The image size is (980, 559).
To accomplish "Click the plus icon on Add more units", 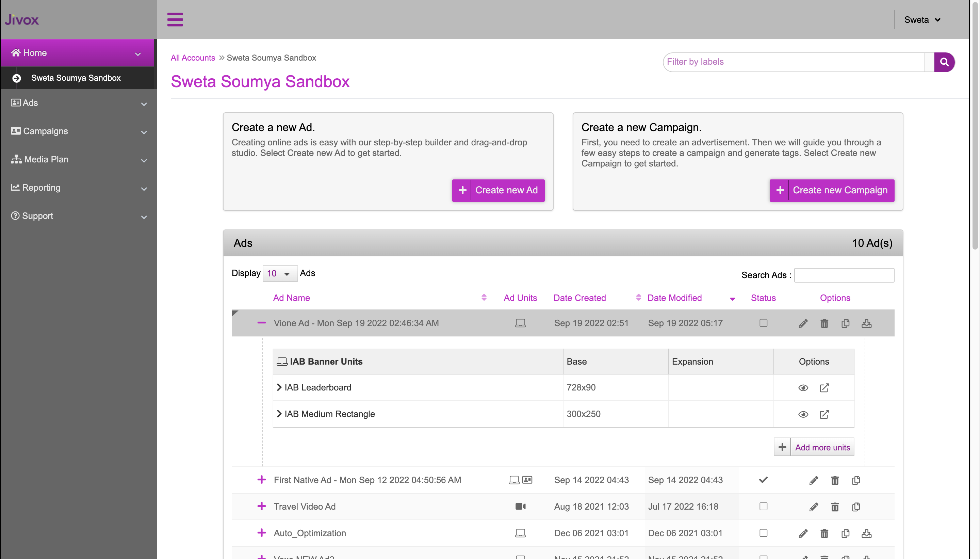I will [x=782, y=447].
